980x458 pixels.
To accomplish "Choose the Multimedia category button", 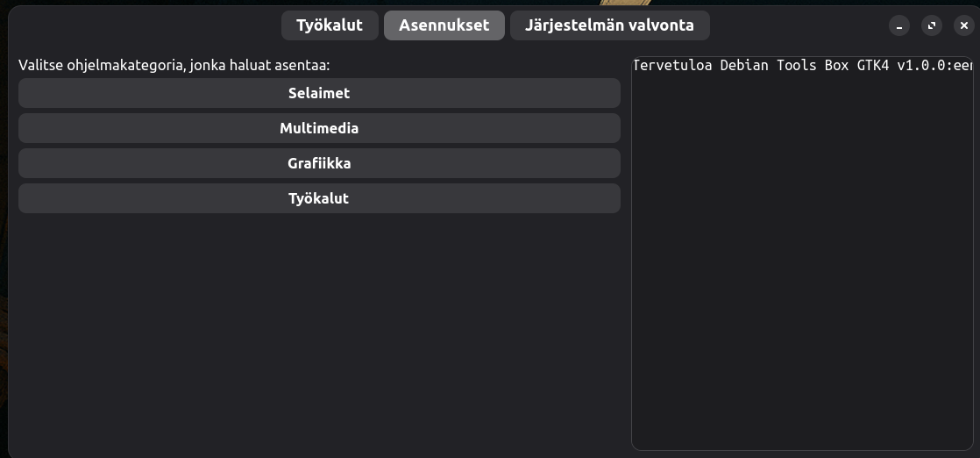I will (x=319, y=128).
